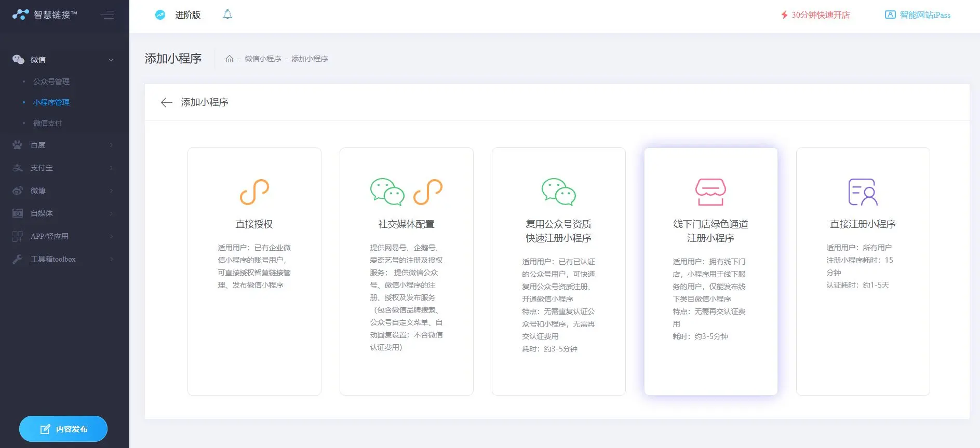Select the 社交媒体配置 card title

tap(406, 224)
